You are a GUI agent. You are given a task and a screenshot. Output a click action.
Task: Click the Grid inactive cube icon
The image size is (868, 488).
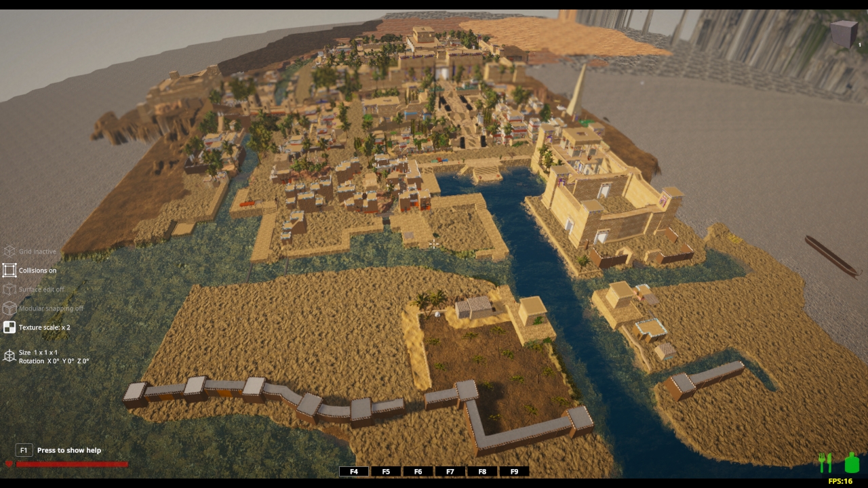[x=9, y=251]
